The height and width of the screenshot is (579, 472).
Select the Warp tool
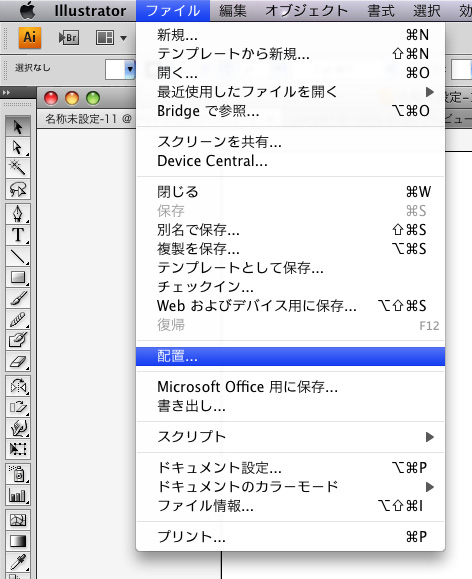[x=18, y=428]
